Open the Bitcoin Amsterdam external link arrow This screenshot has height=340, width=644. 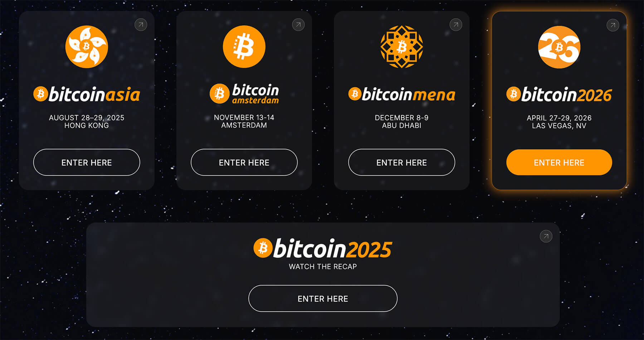[298, 25]
